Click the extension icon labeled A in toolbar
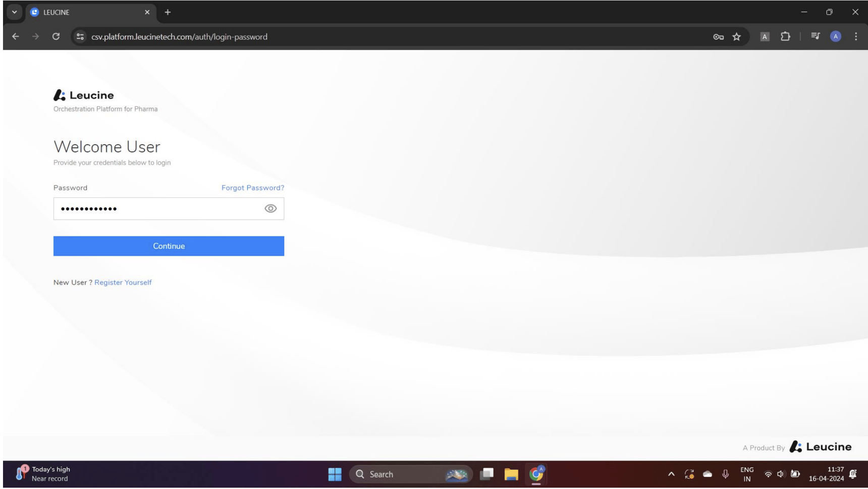This screenshot has width=868, height=489. (x=765, y=36)
